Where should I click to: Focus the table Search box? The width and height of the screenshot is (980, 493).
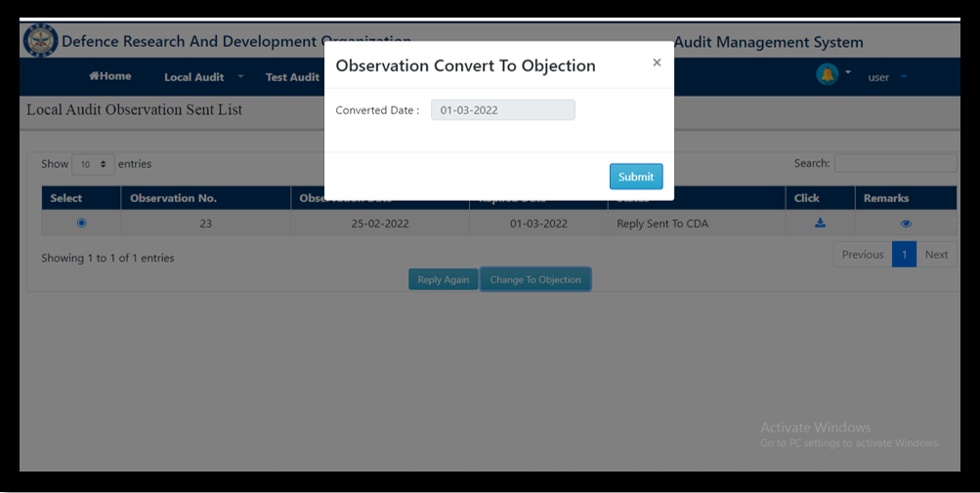coord(894,163)
